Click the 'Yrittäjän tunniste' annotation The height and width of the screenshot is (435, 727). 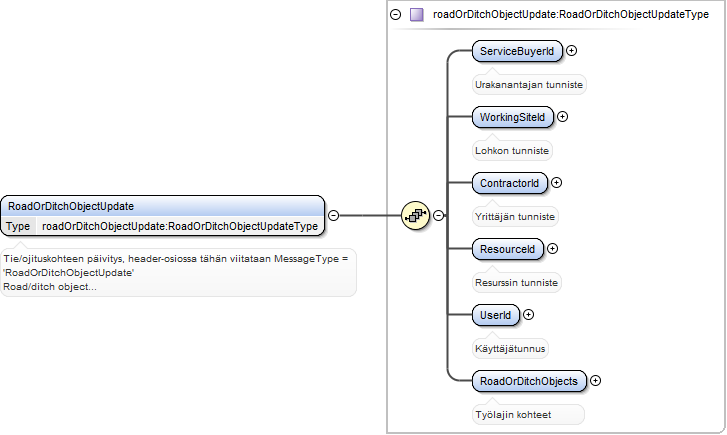click(515, 217)
